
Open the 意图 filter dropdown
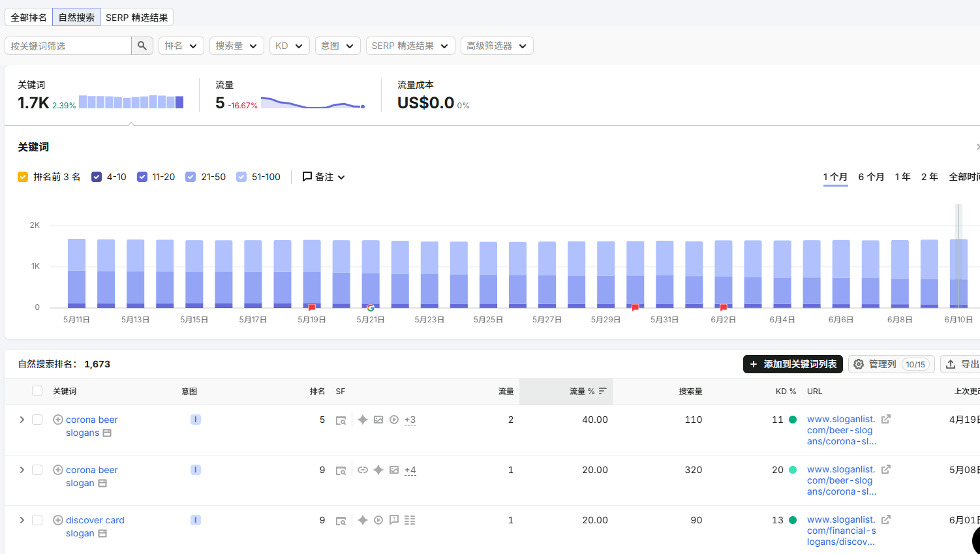pos(338,46)
